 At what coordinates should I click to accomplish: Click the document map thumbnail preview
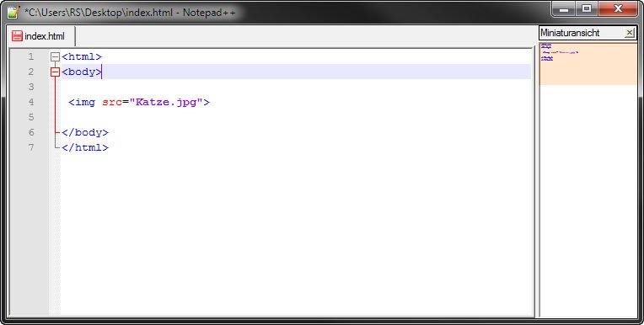(x=588, y=64)
